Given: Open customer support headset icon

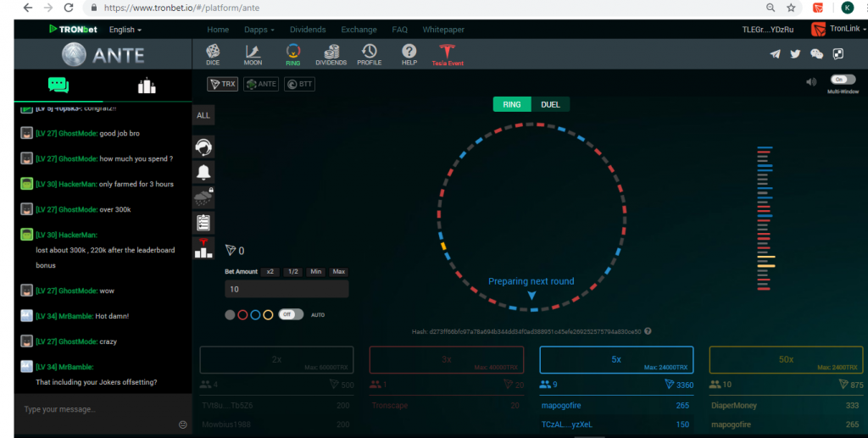Looking at the screenshot, I should point(203,147).
